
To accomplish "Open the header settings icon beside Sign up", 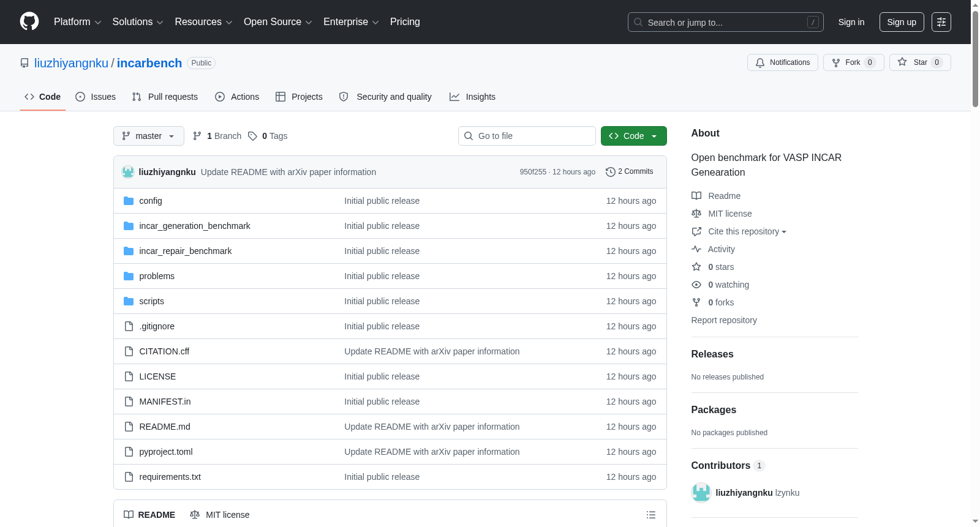I will pos(941,22).
